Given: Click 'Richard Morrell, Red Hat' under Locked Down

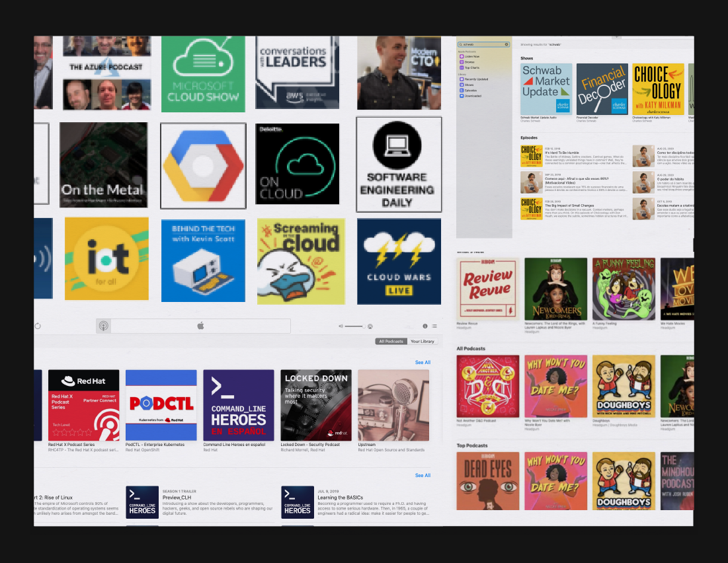Looking at the screenshot, I should (x=303, y=450).
